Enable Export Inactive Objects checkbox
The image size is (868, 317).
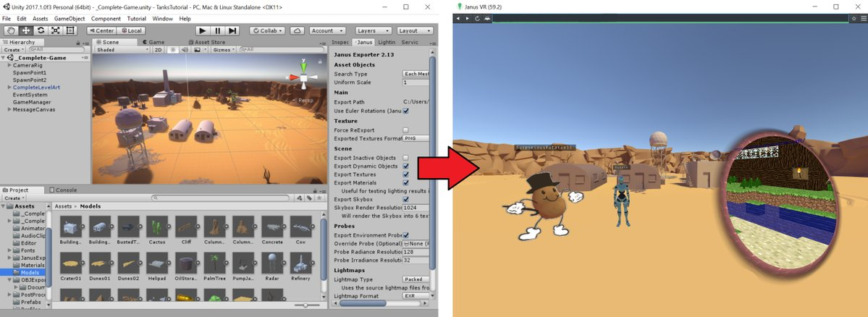[x=406, y=158]
